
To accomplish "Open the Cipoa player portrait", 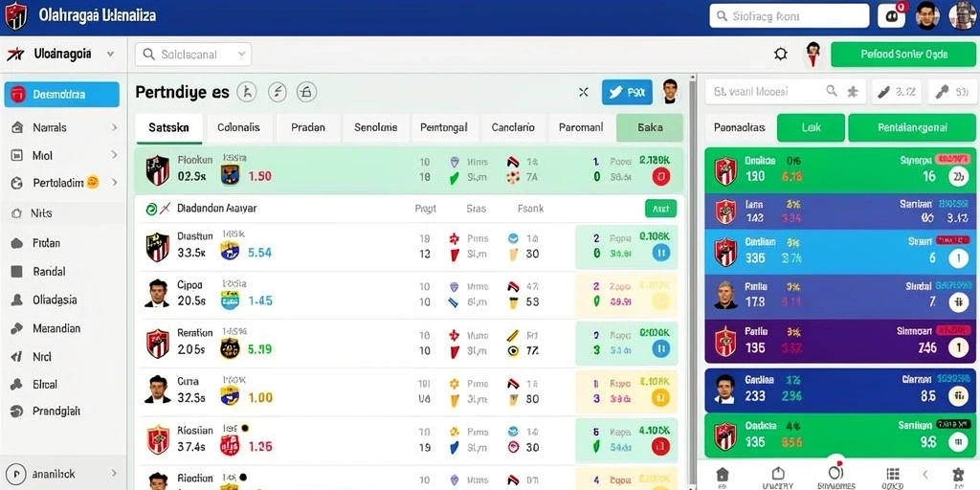I will [x=157, y=294].
